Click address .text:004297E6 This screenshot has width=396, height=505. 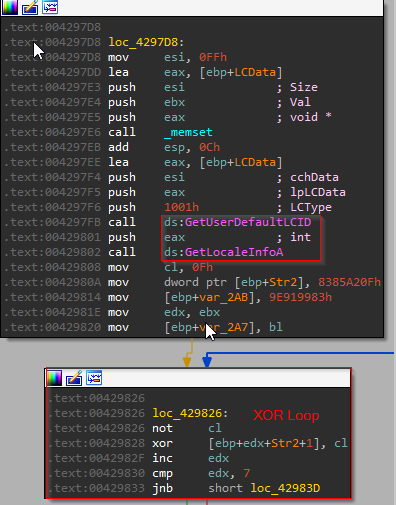click(52, 132)
